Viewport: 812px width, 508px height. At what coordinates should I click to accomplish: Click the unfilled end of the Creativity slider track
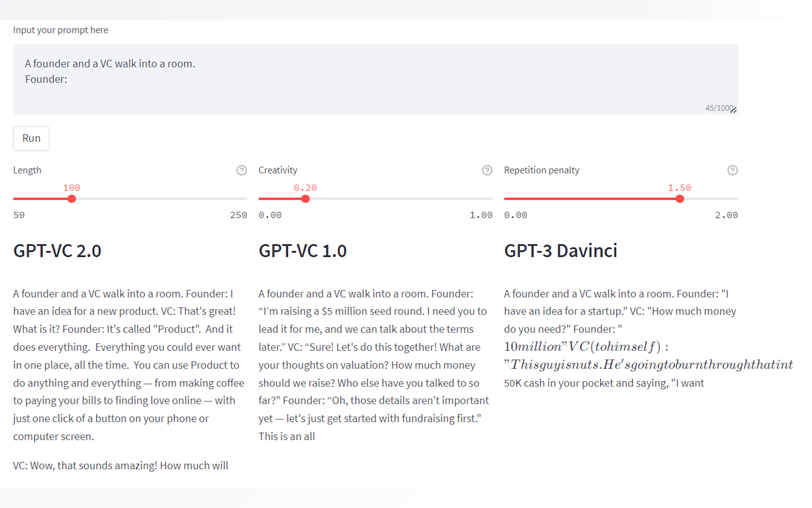click(488, 199)
